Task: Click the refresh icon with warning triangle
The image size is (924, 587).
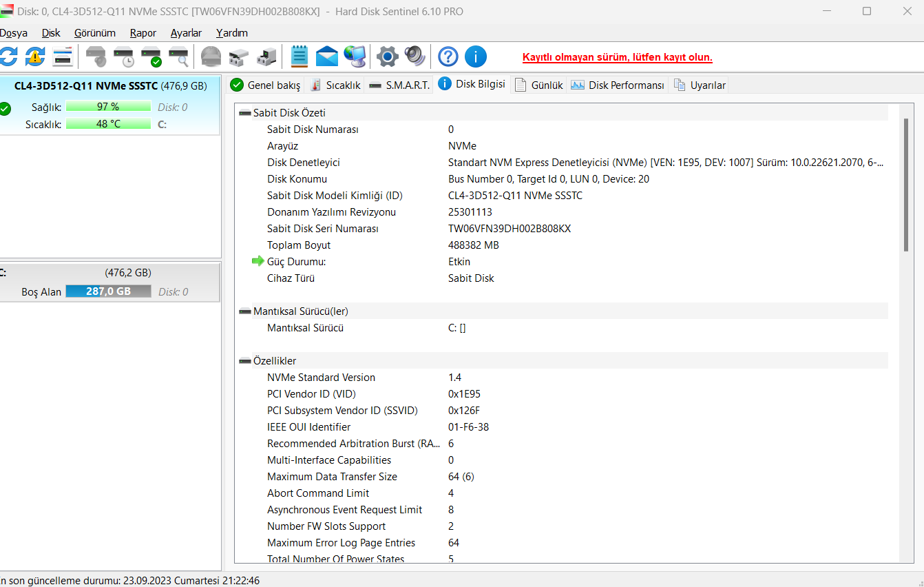Action: point(35,56)
